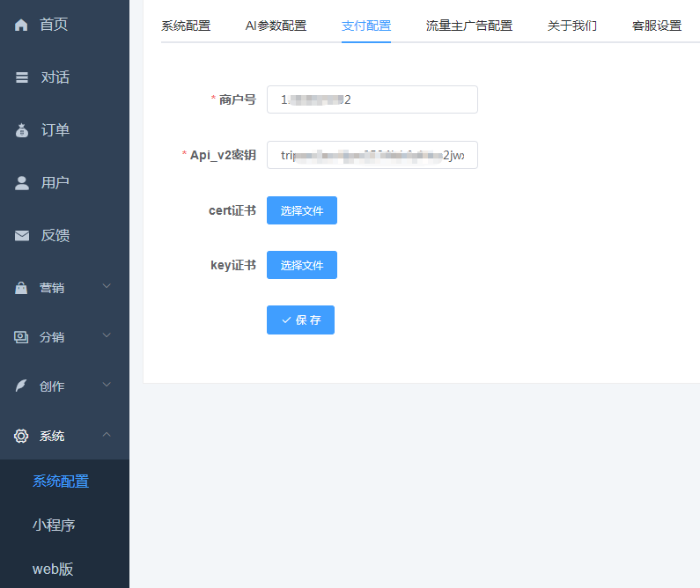The height and width of the screenshot is (588, 700).
Task: Expand the 创作 menu chevron
Action: pos(107,386)
